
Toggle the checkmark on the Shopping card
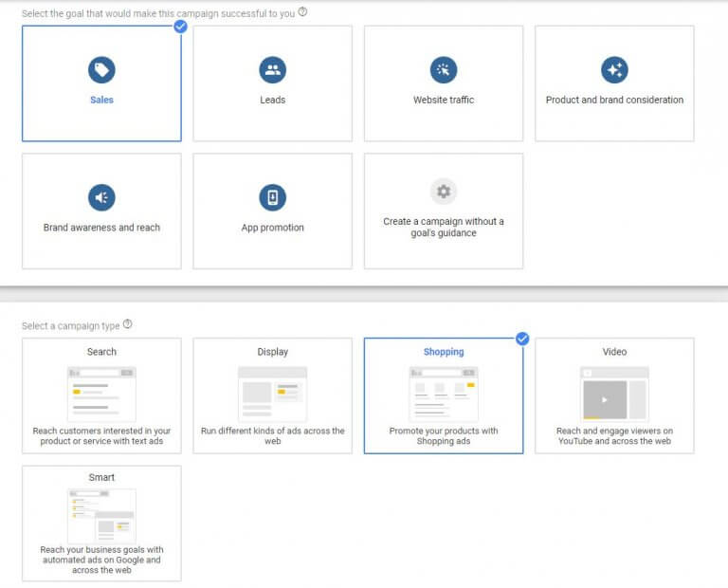(522, 339)
